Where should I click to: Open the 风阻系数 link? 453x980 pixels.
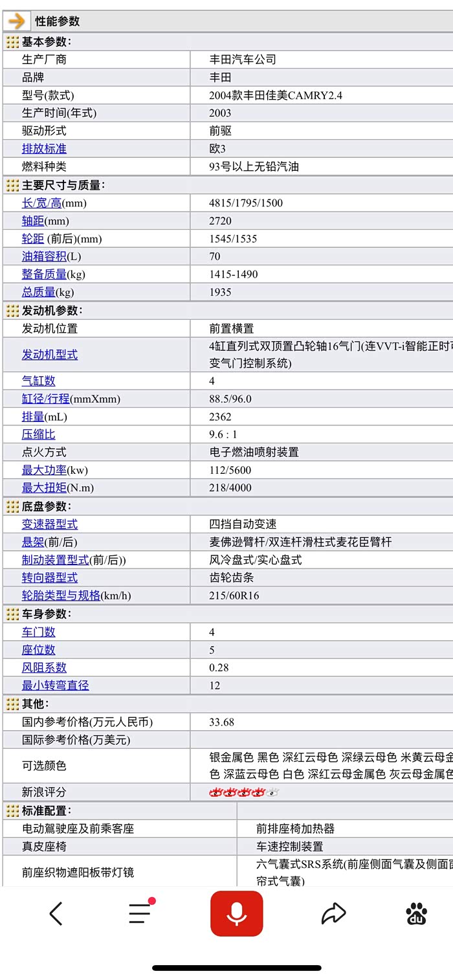pos(44,668)
